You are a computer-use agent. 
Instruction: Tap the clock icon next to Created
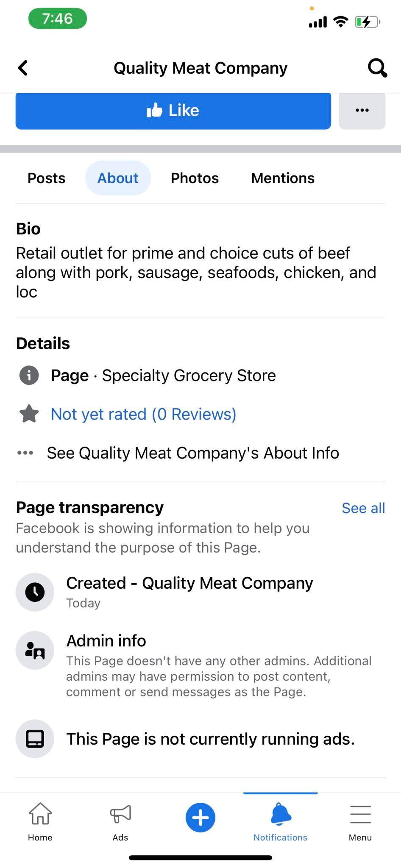tap(35, 592)
